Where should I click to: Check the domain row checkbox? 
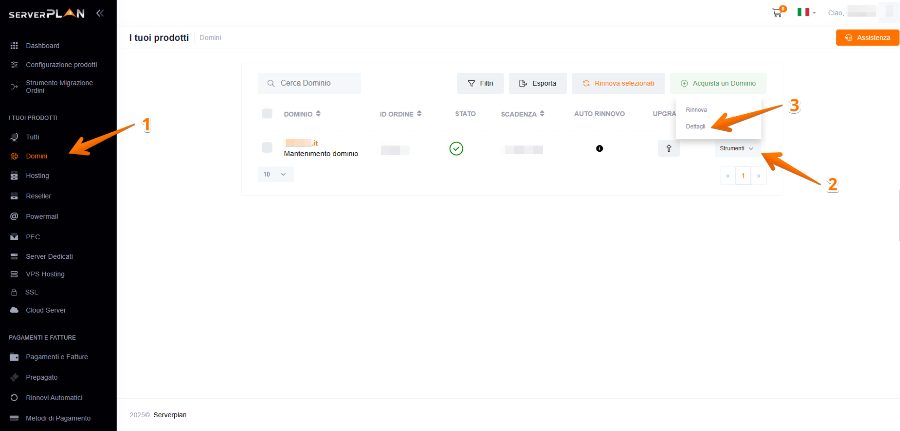(267, 148)
